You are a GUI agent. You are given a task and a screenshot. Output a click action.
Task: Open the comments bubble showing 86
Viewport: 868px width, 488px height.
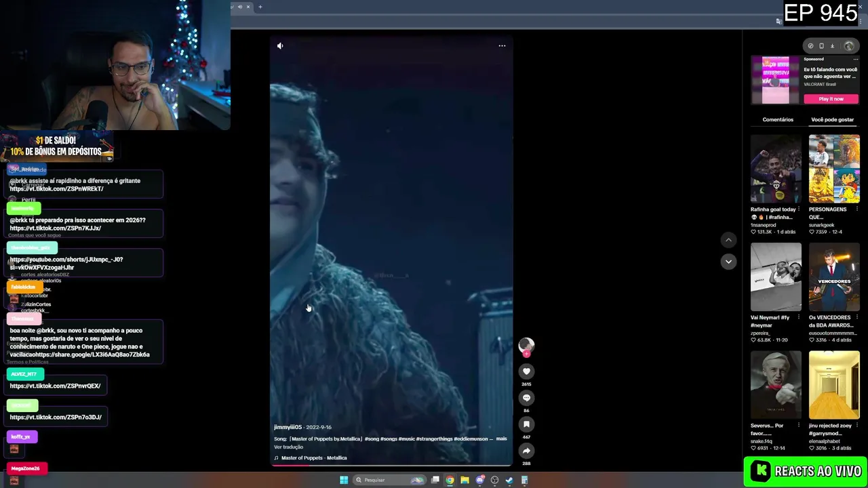tap(526, 398)
